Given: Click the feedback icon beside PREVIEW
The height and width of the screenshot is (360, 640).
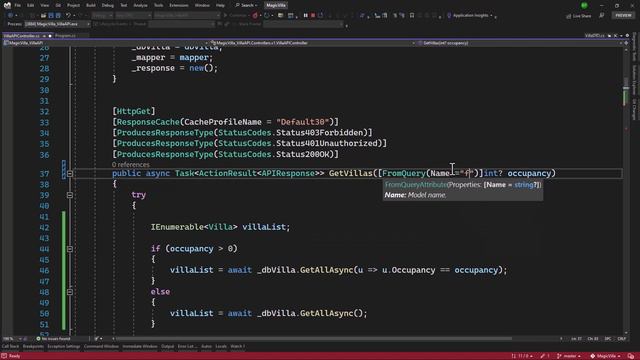Looking at the screenshot, I should (602, 16).
